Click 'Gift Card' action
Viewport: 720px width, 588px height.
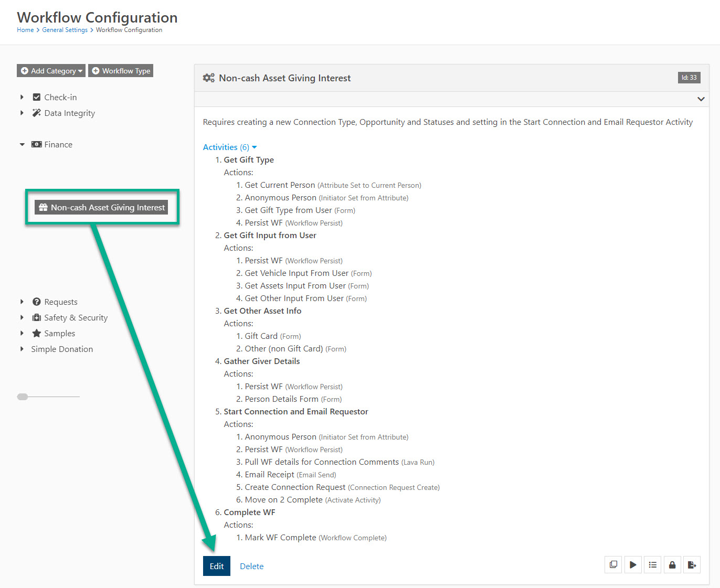261,336
